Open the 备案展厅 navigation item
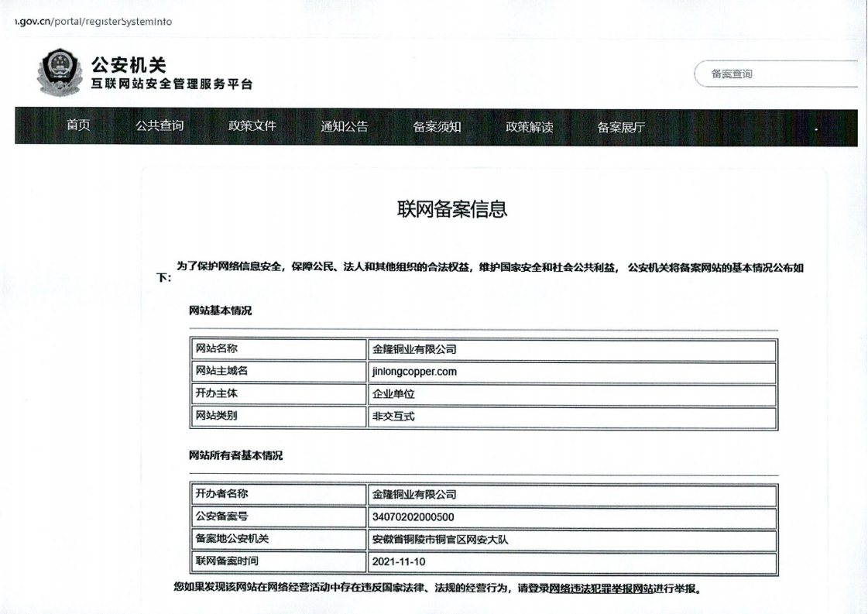 [x=621, y=128]
